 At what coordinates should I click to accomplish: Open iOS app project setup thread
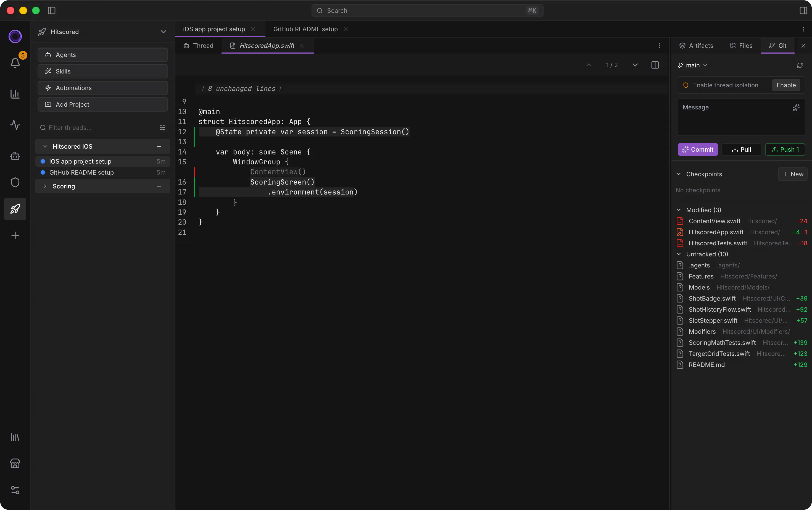pos(102,161)
